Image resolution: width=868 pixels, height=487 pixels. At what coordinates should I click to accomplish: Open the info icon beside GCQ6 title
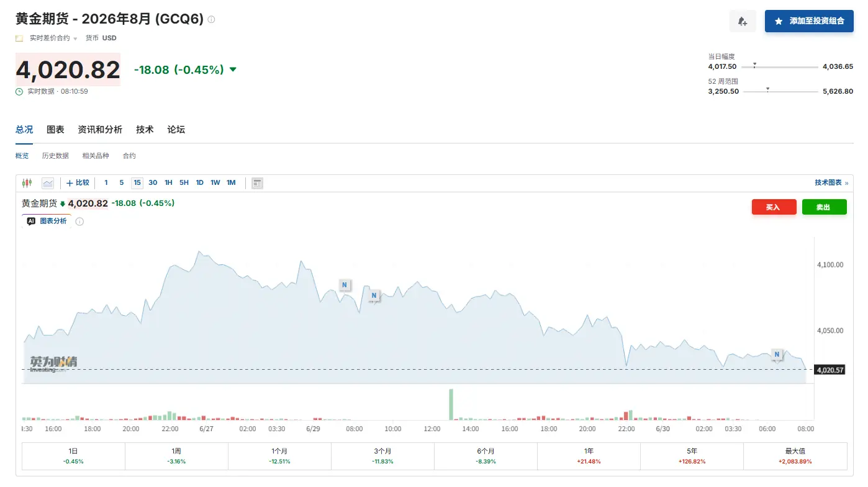point(211,19)
